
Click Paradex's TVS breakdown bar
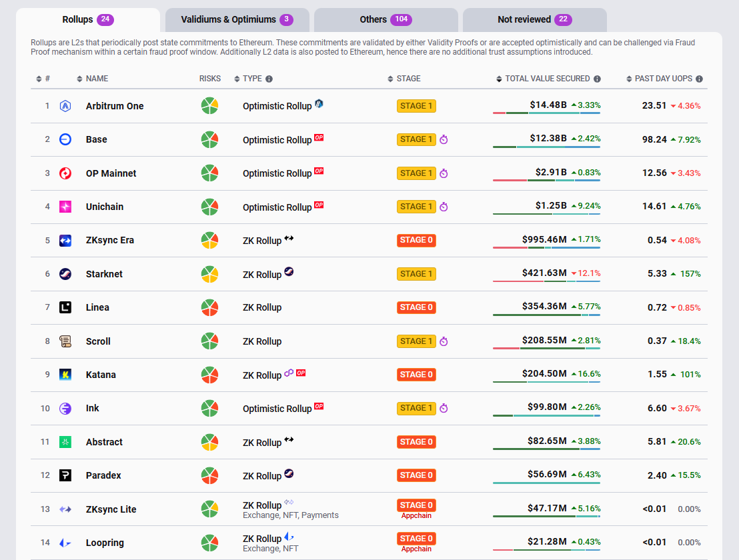(547, 483)
